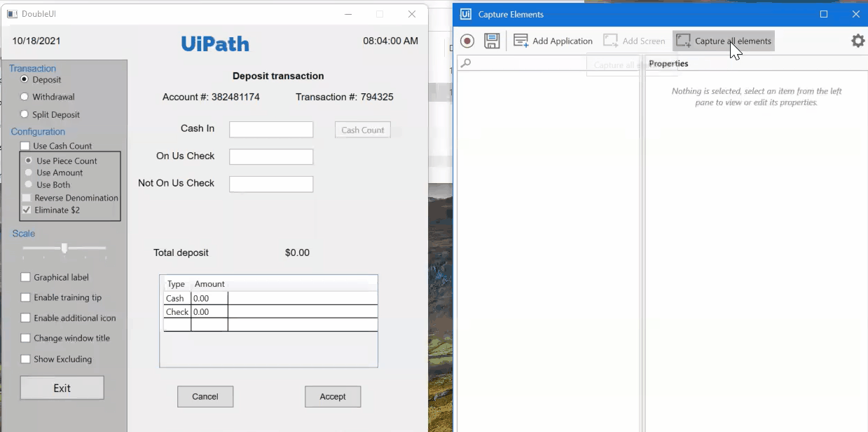This screenshot has height=432, width=868.
Task: Click the Cash amount cell 0.00
Action: [x=209, y=299]
